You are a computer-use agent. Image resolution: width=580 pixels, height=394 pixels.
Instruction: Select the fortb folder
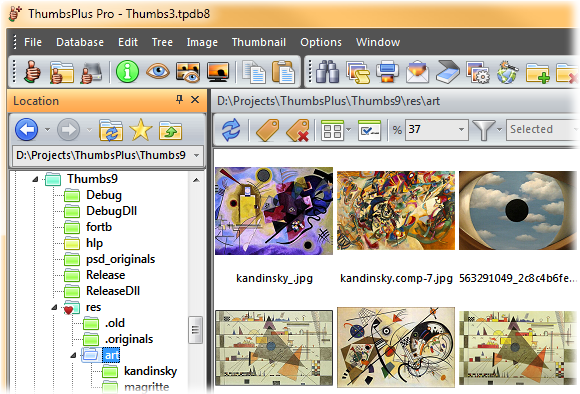coord(99,227)
